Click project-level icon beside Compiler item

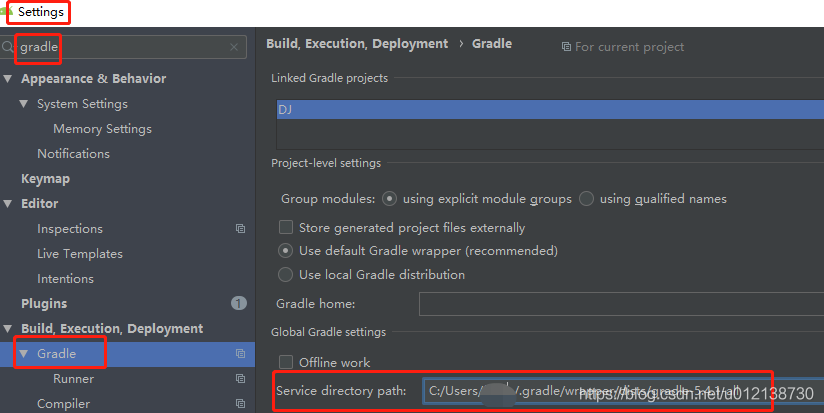pyautogui.click(x=240, y=404)
